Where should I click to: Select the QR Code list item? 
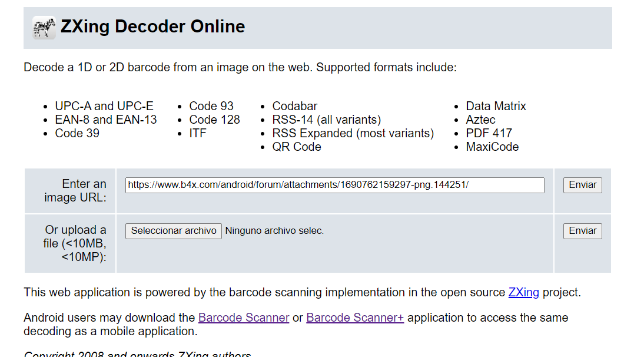[x=297, y=147]
